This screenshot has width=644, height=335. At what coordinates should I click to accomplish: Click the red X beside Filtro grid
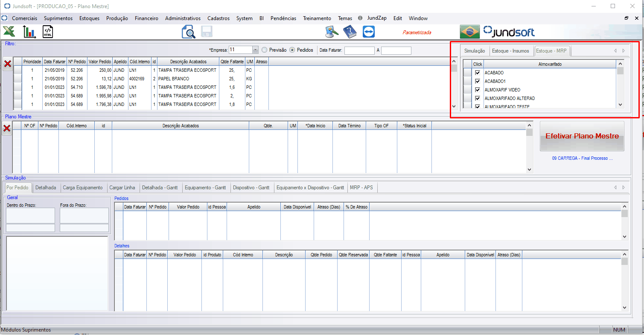coord(7,64)
